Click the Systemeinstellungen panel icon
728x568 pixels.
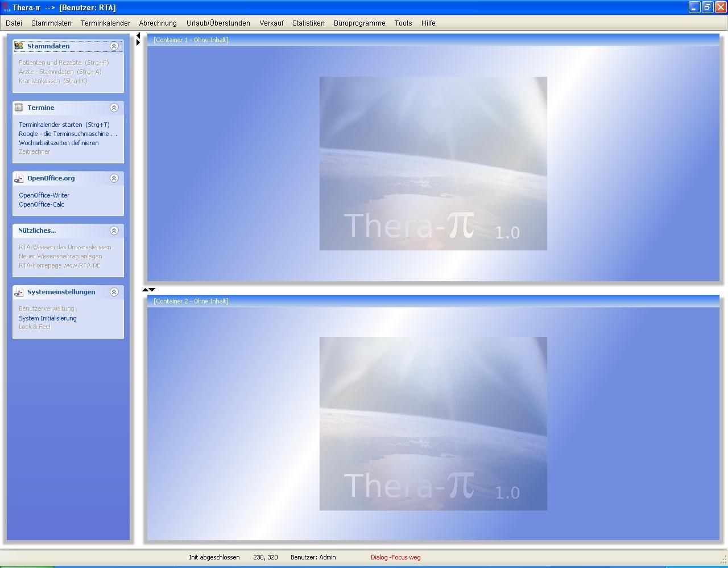pos(19,292)
